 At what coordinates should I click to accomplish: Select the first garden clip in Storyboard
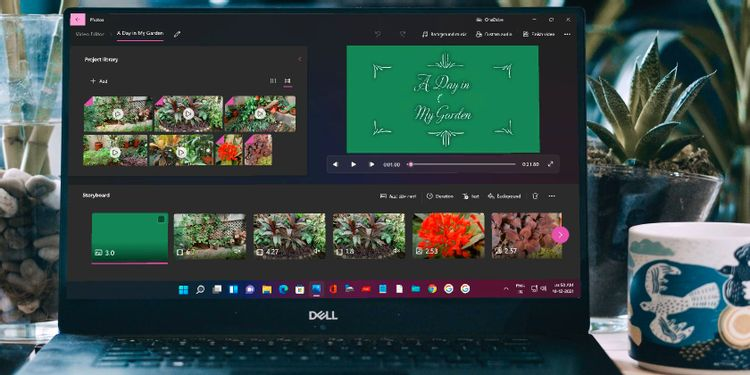(x=210, y=236)
